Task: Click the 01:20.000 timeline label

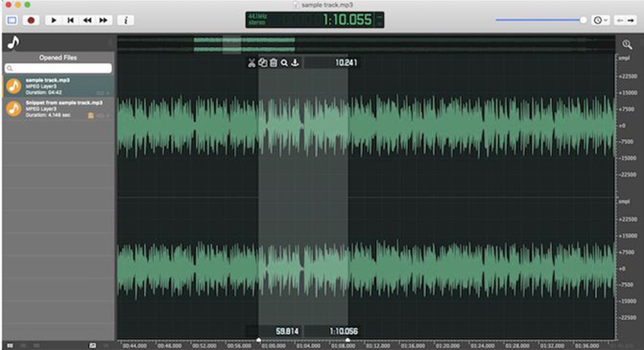Action: pyautogui.click(x=447, y=346)
